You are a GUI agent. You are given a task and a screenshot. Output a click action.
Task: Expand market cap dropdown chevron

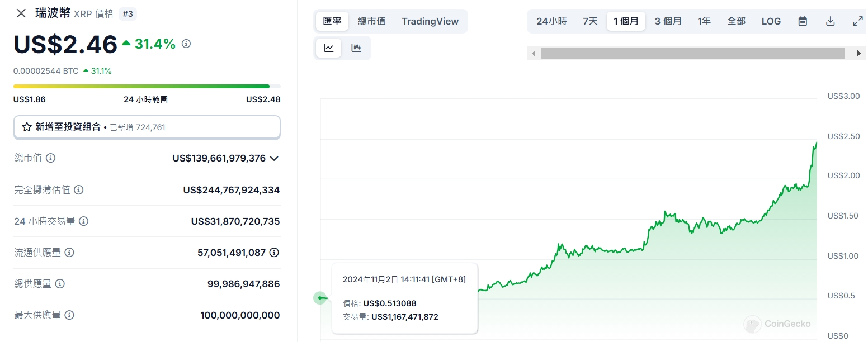coord(274,158)
